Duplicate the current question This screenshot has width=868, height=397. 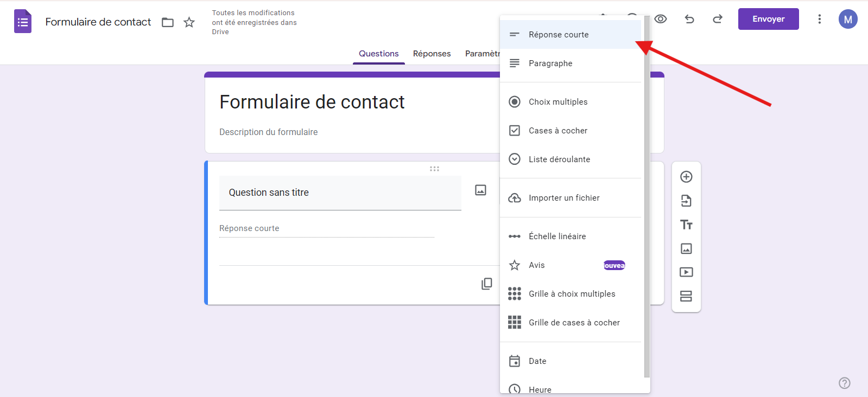486,284
